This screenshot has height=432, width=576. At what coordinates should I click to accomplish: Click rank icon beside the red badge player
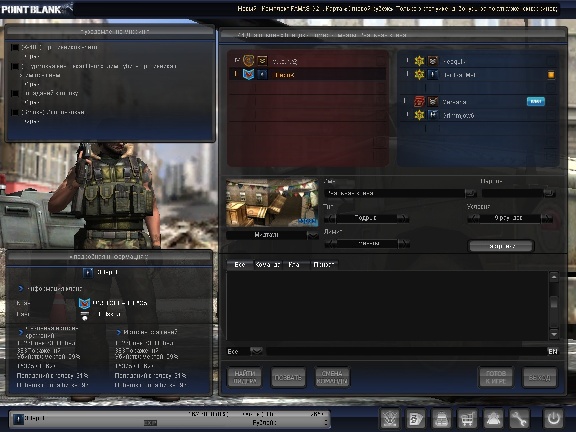433,101
